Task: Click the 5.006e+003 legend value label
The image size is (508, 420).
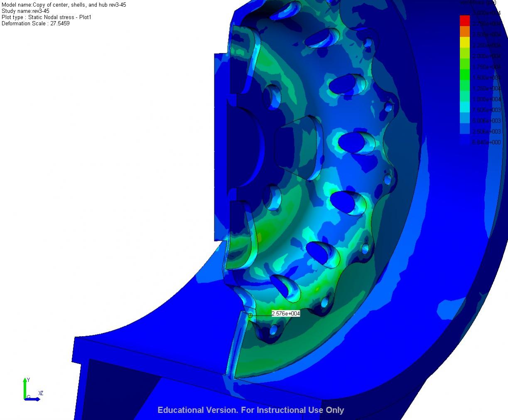Action: point(486,121)
